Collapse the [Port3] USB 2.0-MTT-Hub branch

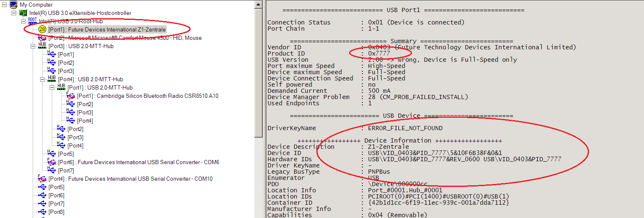[x=33, y=46]
